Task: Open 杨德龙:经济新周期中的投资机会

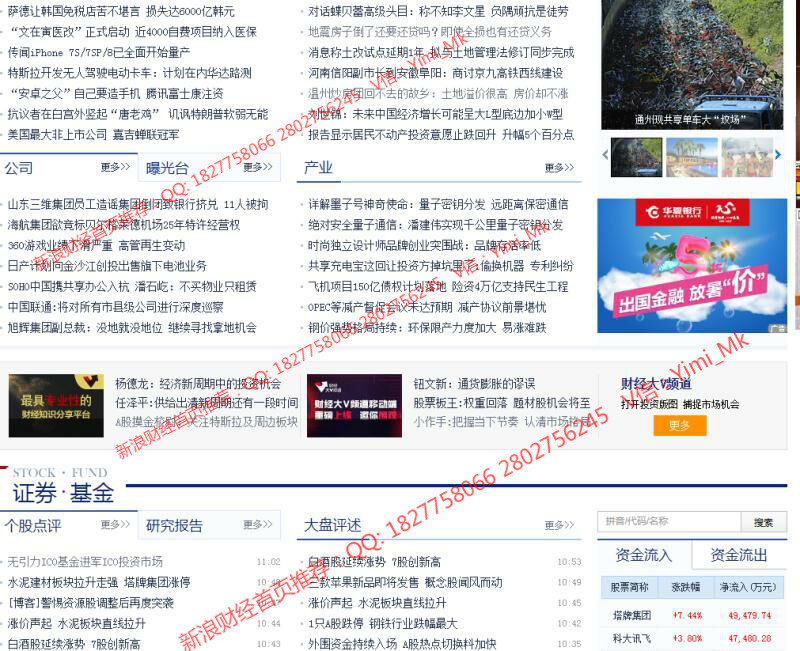Action: [198, 384]
